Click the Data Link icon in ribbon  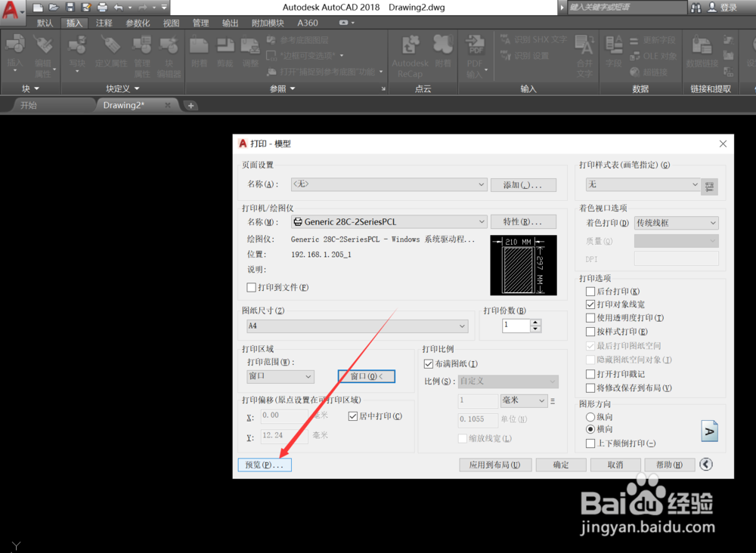pyautogui.click(x=702, y=45)
